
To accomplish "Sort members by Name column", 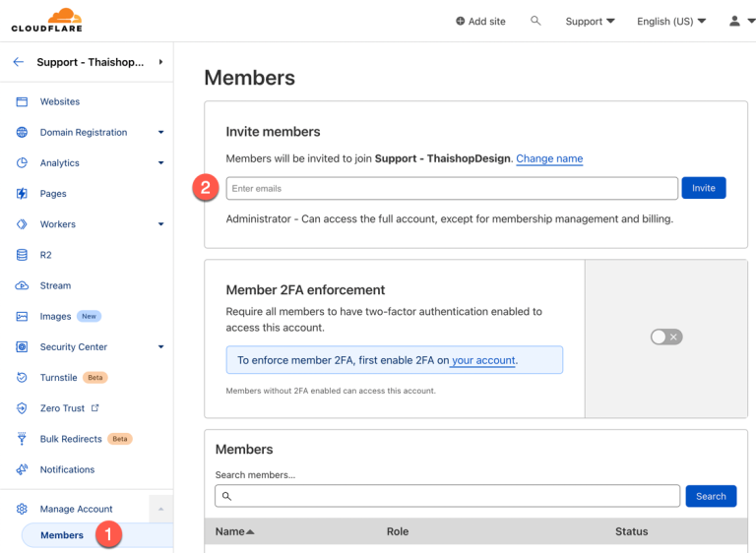I will click(234, 531).
